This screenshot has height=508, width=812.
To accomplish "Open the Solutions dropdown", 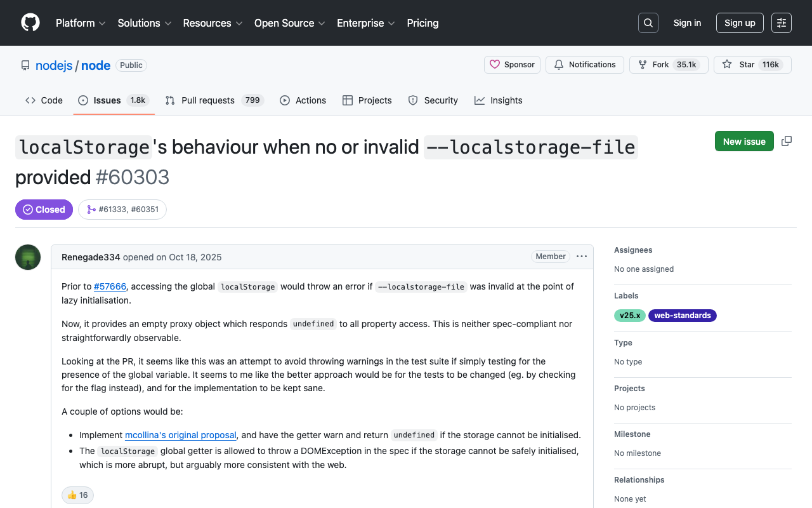I will [x=144, y=23].
